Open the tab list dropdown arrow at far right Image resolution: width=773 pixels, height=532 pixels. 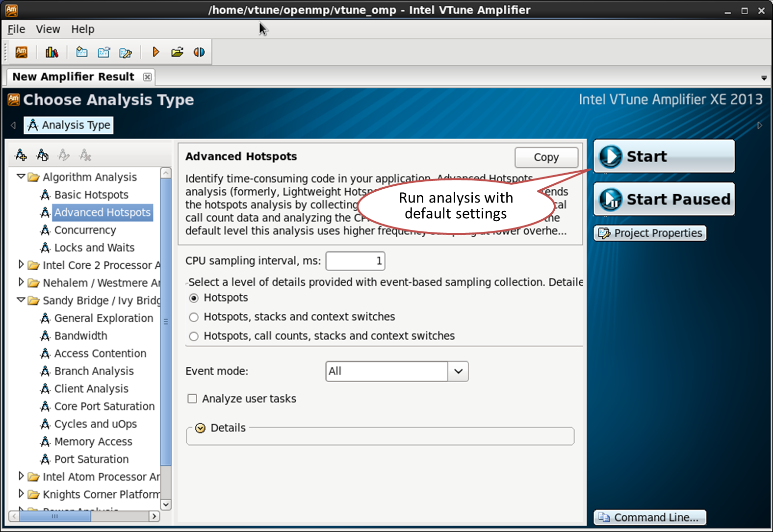point(764,78)
